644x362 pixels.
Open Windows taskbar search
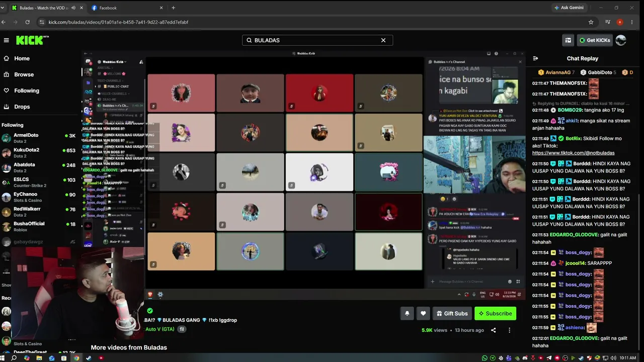[x=14, y=358]
